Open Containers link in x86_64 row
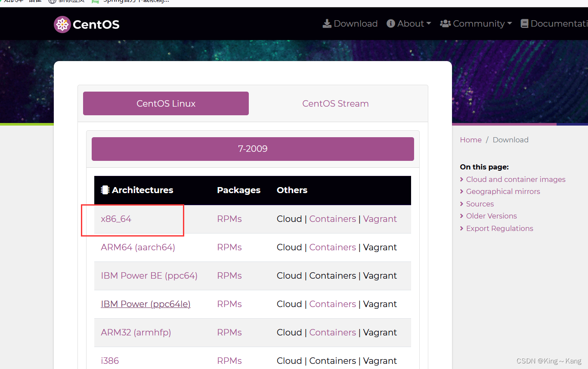Screen dimensions: 588x369 point(332,219)
